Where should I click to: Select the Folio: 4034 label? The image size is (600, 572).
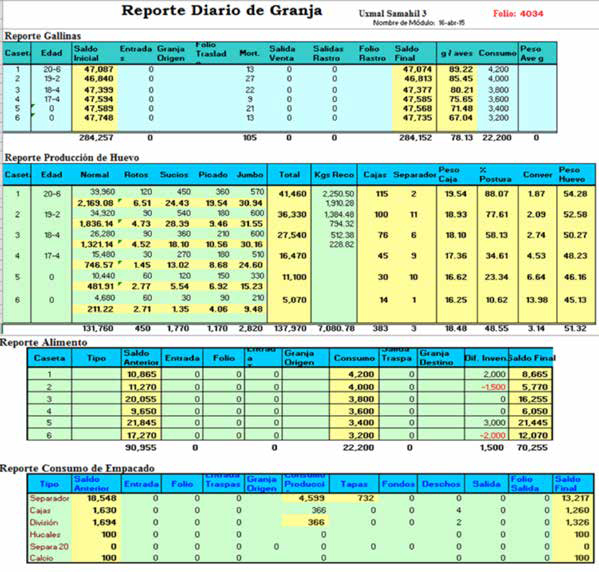(x=518, y=13)
